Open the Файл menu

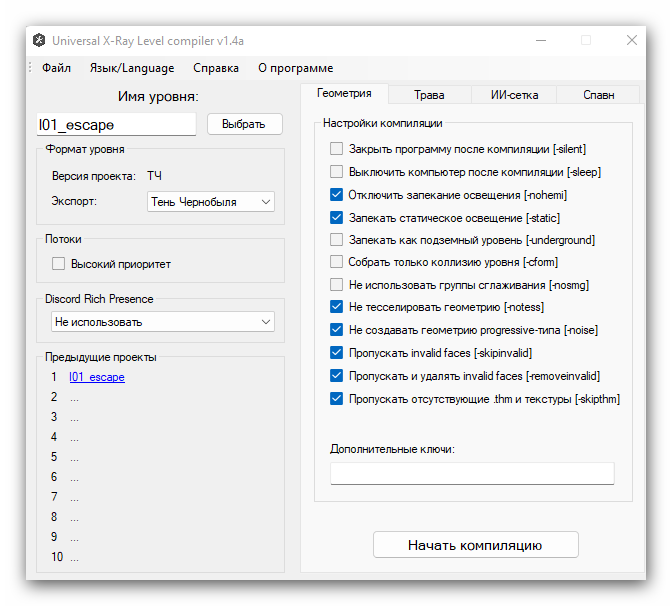coord(56,68)
